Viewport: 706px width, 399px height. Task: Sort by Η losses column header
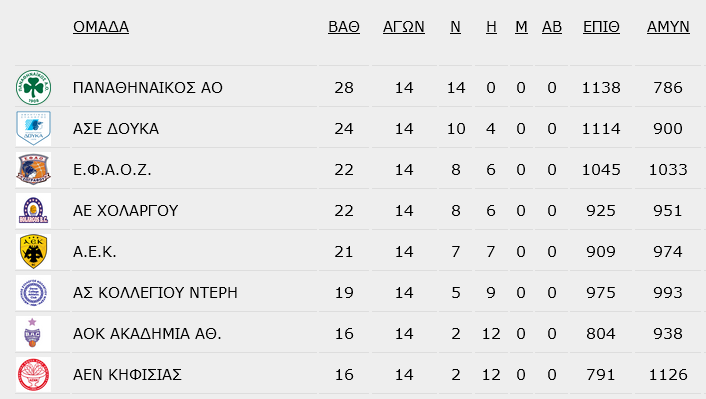(x=491, y=27)
